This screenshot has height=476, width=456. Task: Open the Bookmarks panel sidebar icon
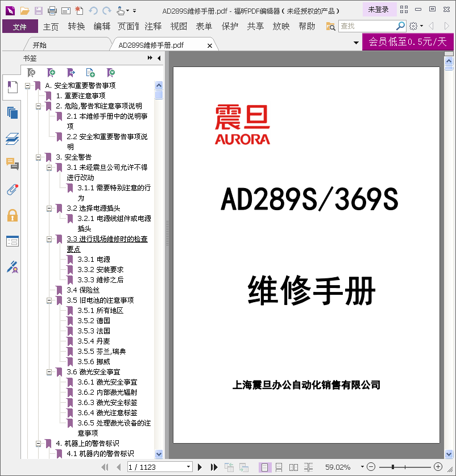point(13,87)
